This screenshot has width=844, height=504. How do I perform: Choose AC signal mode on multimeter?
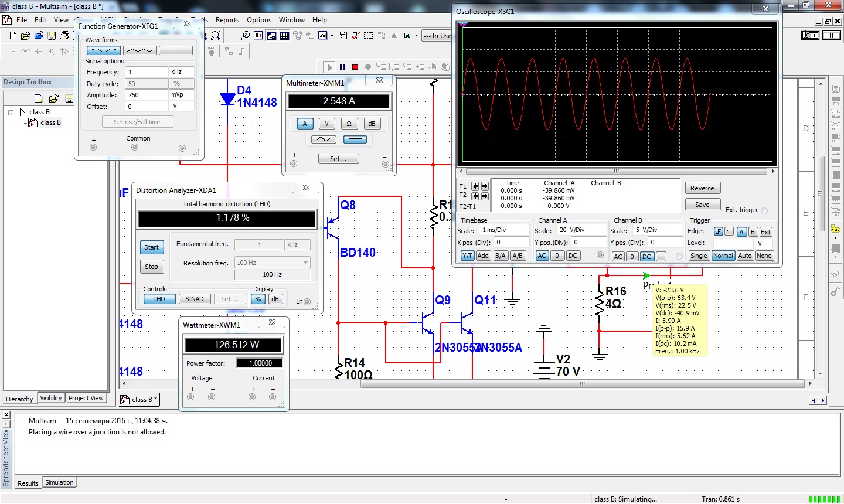pos(324,139)
